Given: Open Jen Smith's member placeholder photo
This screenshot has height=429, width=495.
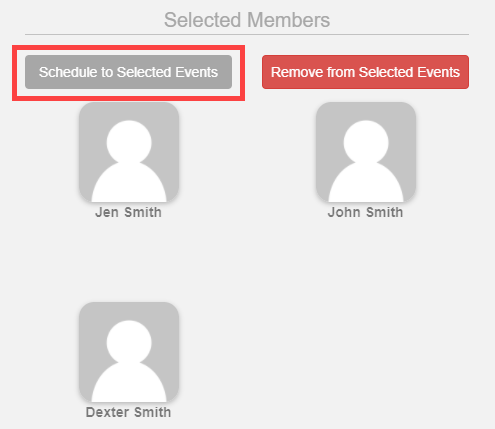Looking at the screenshot, I should [129, 152].
